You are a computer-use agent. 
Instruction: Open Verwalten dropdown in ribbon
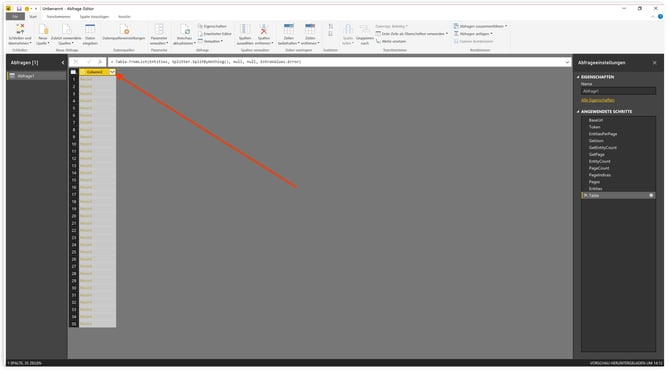[x=210, y=41]
